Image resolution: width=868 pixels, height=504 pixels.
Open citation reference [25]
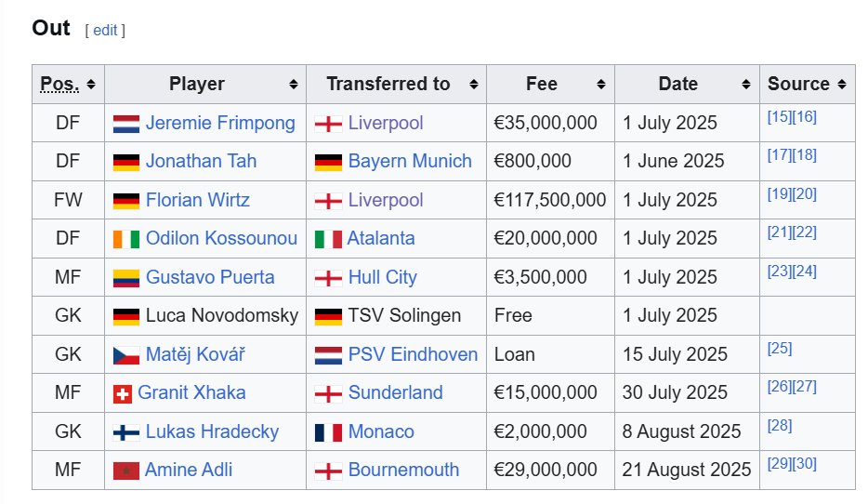click(x=780, y=349)
